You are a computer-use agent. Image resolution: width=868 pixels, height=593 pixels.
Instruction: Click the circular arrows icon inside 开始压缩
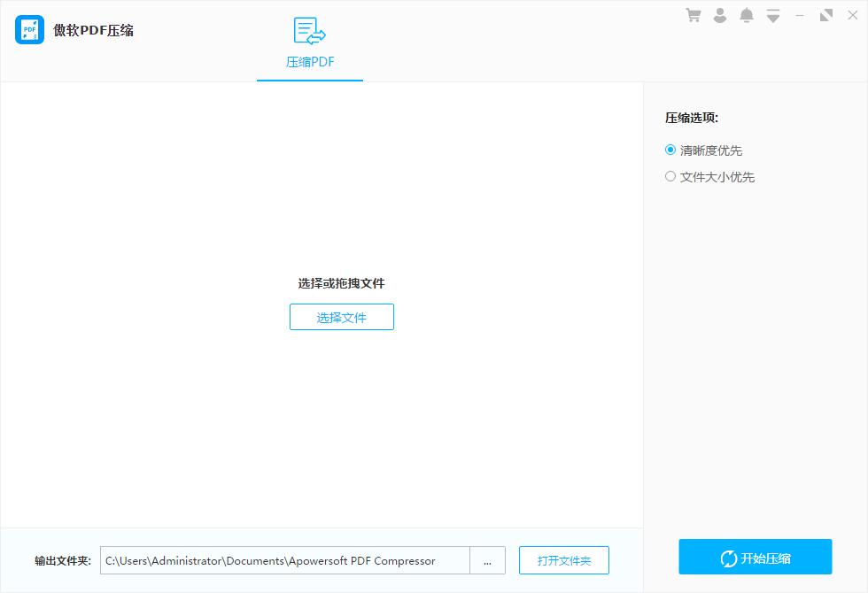pos(726,557)
